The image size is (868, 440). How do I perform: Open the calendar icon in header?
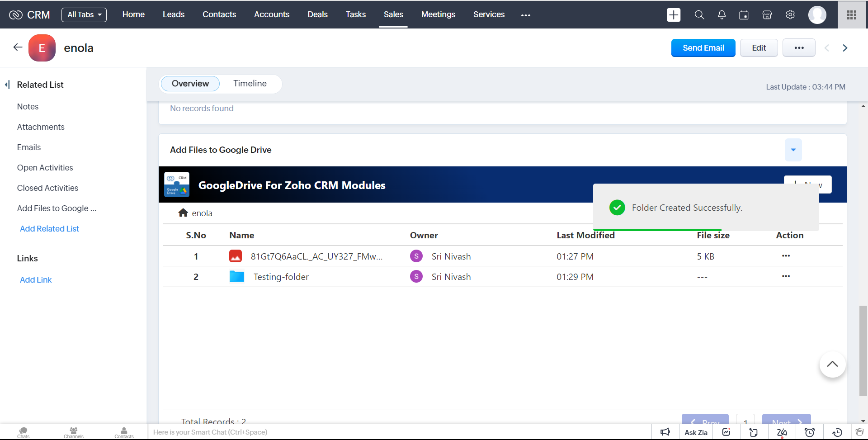click(x=744, y=15)
